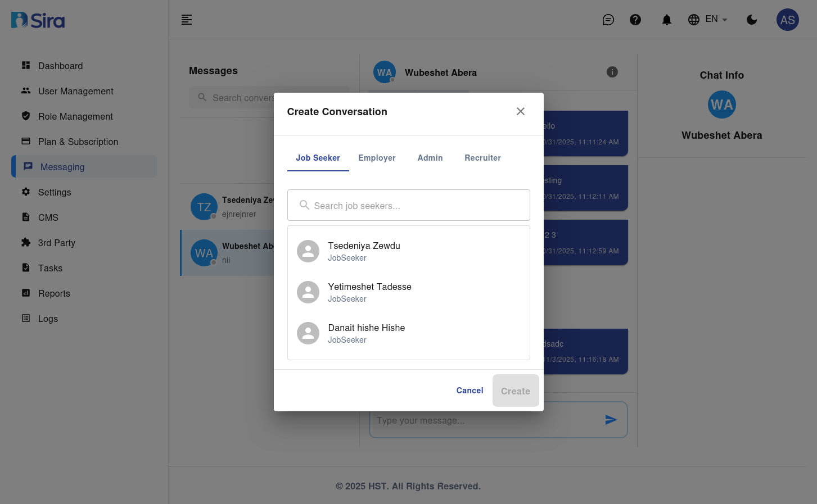This screenshot has width=817, height=504.
Task: Open Dashboard from the sidebar
Action: pos(60,66)
